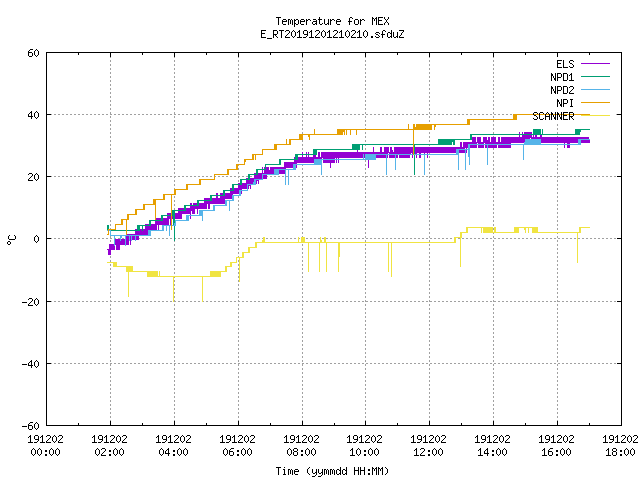Click the y-axis label -60

click(x=31, y=426)
